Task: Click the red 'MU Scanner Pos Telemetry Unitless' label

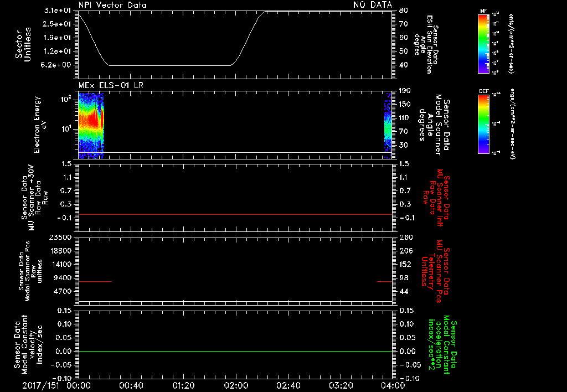Action: (435, 271)
